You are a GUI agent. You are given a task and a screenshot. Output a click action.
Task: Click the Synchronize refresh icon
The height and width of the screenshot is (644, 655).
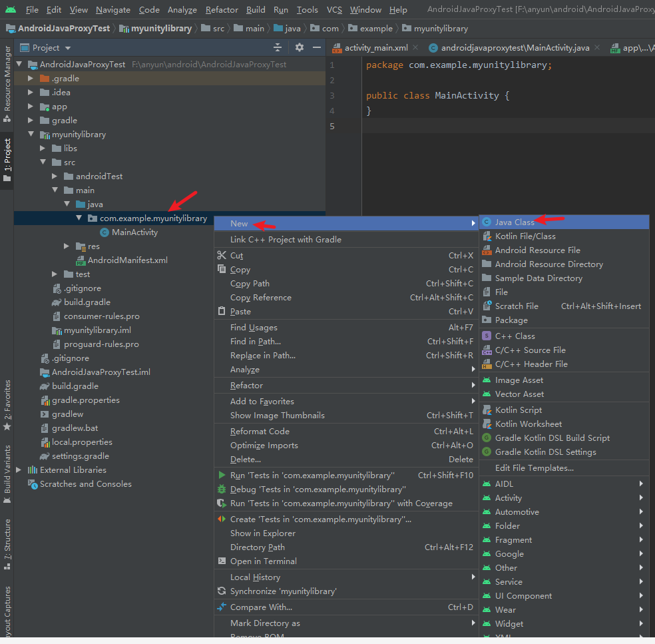[222, 591]
